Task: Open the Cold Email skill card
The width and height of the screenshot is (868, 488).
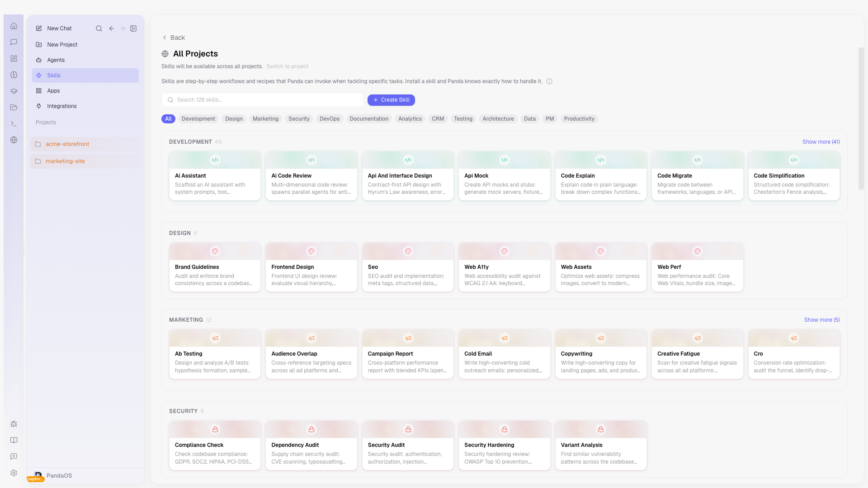Action: (505, 354)
